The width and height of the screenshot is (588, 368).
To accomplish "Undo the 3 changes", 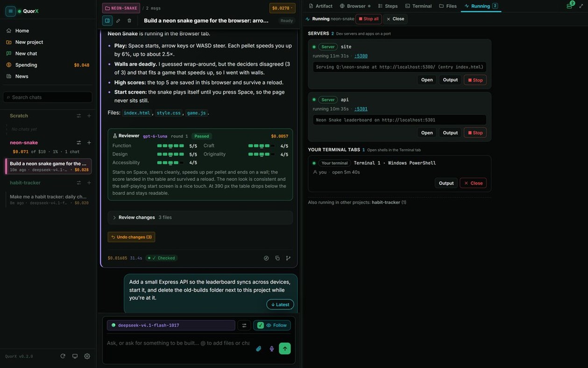I will pos(131,237).
